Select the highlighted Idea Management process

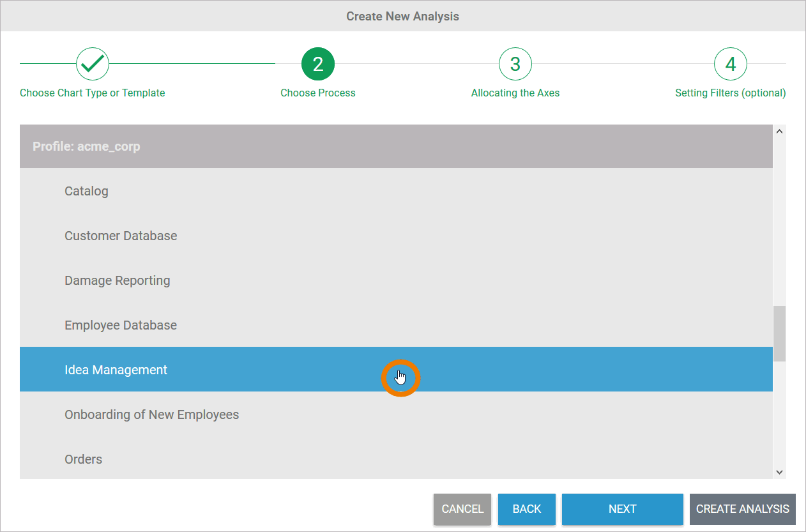pyautogui.click(x=116, y=370)
